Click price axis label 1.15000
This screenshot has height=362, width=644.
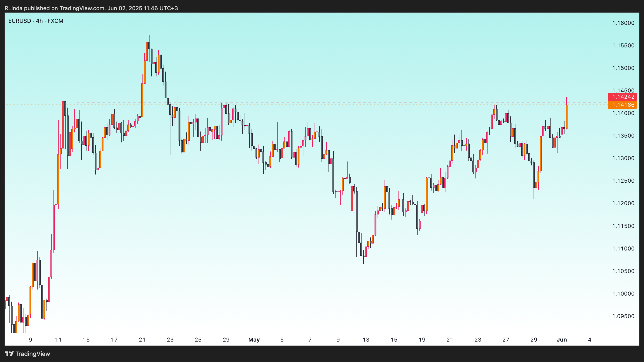[x=623, y=68]
